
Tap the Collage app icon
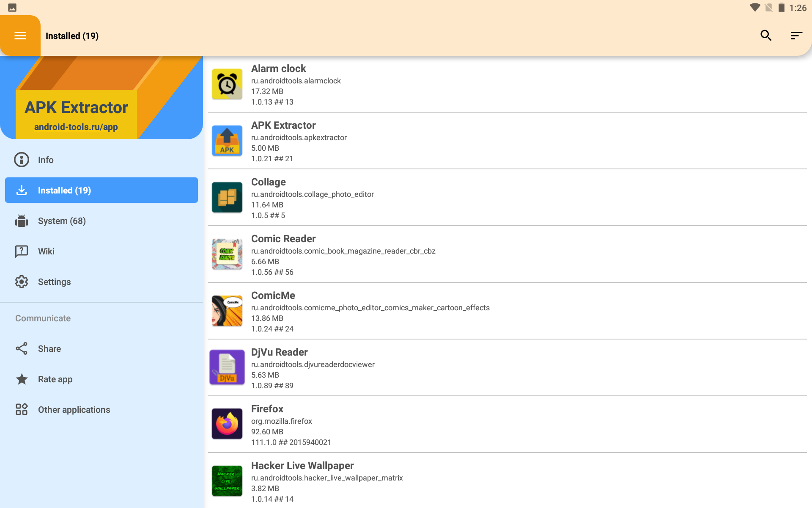(x=227, y=198)
